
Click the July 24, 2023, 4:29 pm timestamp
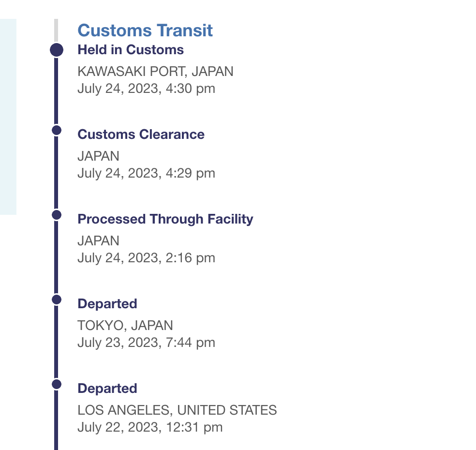[146, 173]
